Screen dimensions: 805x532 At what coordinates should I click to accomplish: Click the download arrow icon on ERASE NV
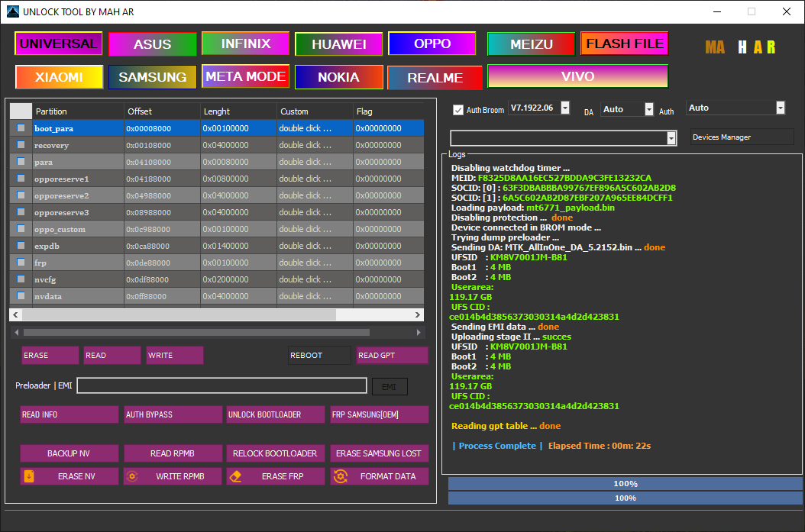(30, 476)
